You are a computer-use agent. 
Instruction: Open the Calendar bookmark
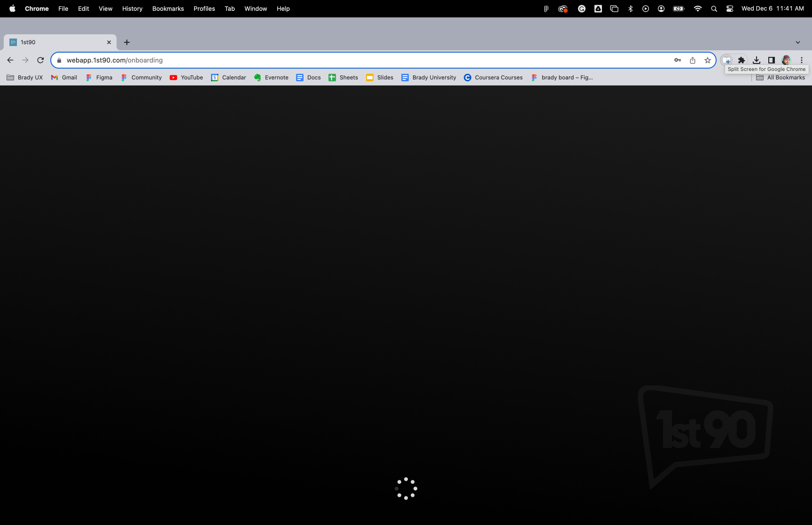click(228, 78)
